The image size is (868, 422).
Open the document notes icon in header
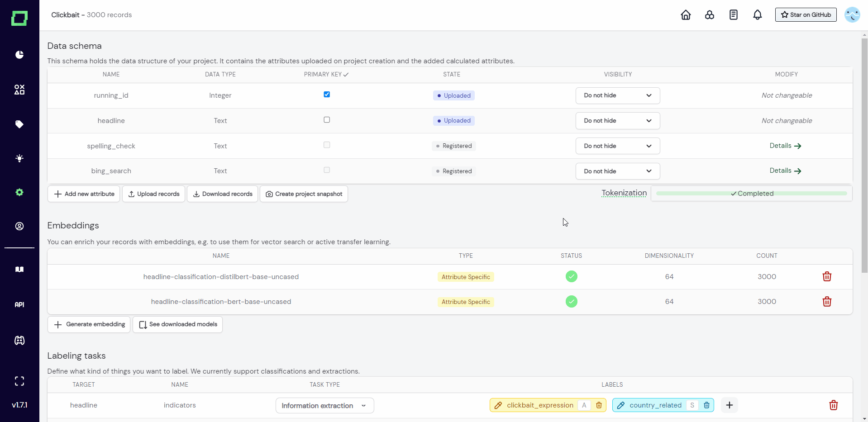tap(734, 15)
